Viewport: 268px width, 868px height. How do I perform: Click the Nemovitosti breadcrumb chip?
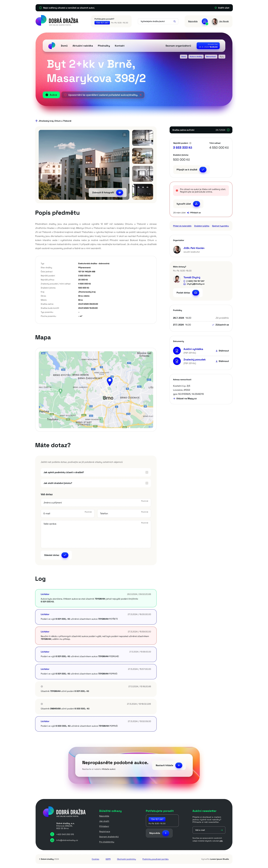click(211, 57)
